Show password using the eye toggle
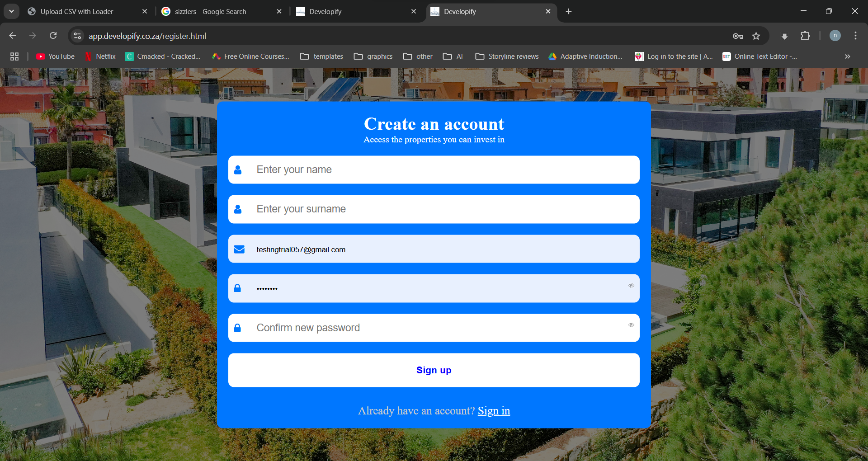 point(631,286)
